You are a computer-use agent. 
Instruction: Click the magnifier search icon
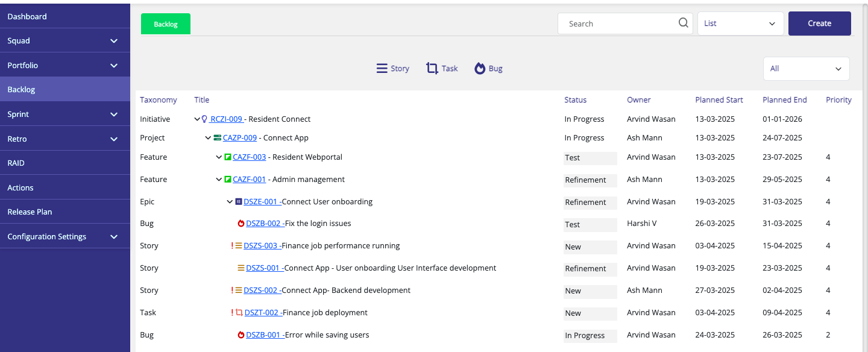pos(683,23)
